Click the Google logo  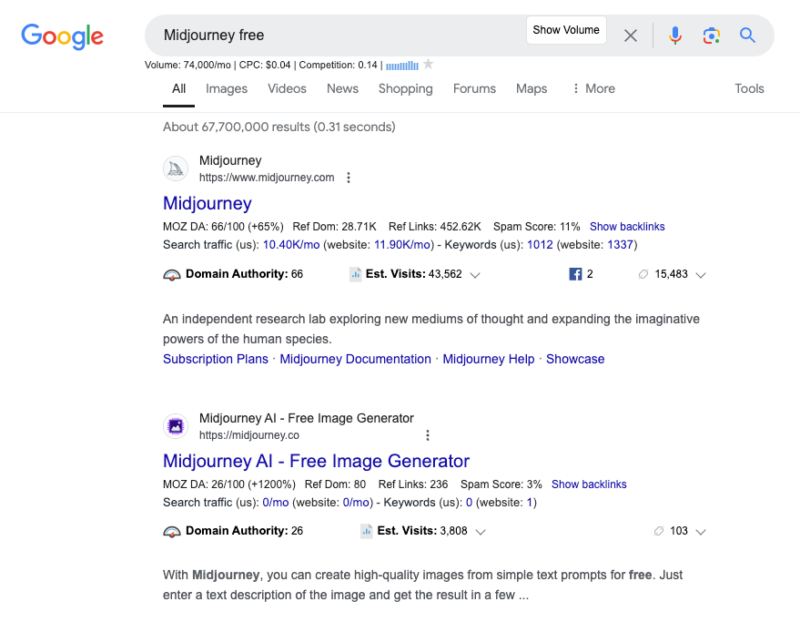pyautogui.click(x=62, y=36)
